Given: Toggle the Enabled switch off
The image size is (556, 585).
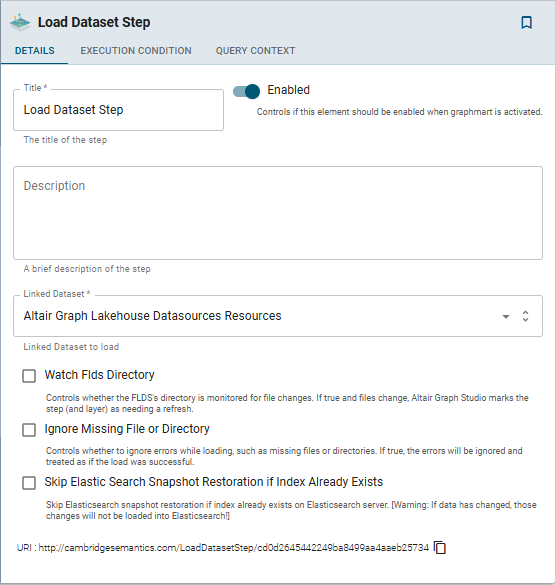Looking at the screenshot, I should (246, 91).
